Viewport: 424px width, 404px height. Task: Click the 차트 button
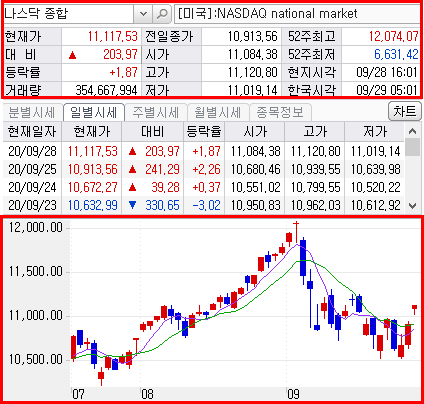coord(405,111)
